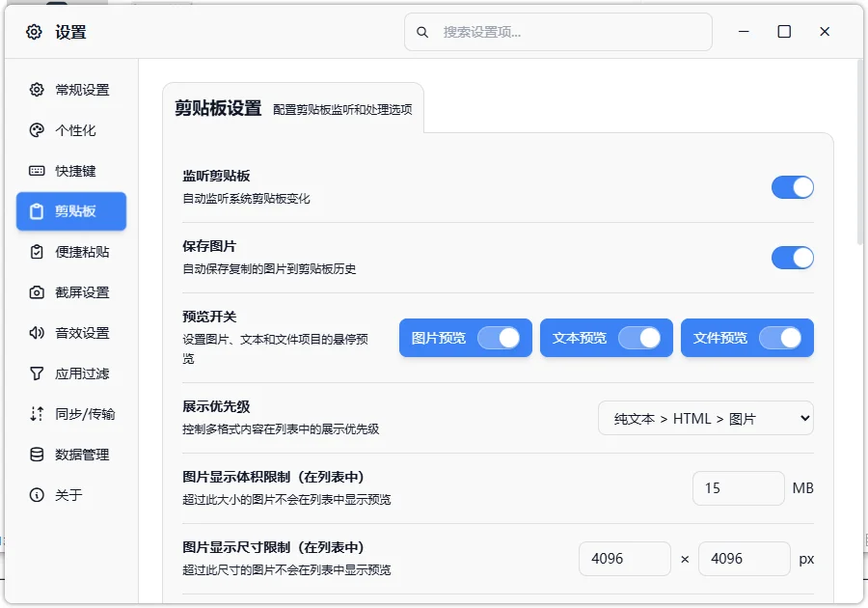868x608 pixels.
Task: Click the clipboard icon for 剪贴板
Action: [37, 211]
